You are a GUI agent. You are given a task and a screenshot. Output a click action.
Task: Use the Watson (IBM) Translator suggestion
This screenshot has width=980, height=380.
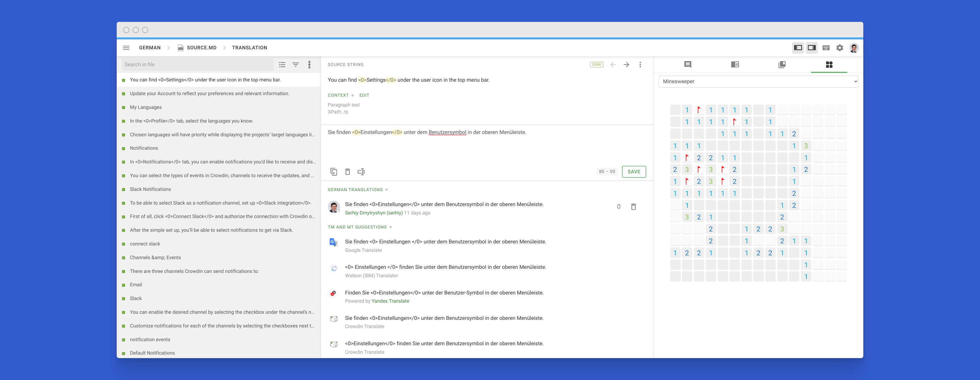(445, 267)
